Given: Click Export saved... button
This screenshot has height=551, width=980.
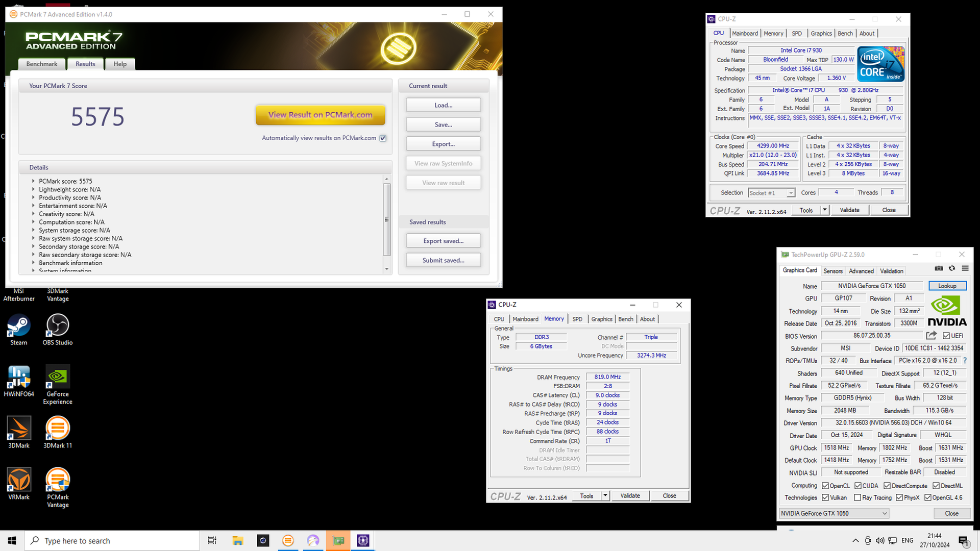Looking at the screenshot, I should [443, 241].
